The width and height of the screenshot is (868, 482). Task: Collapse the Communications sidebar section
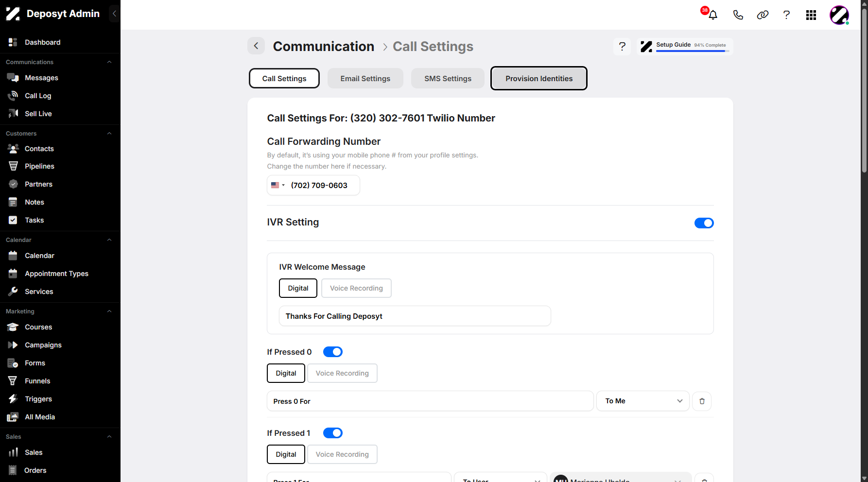[x=109, y=62]
